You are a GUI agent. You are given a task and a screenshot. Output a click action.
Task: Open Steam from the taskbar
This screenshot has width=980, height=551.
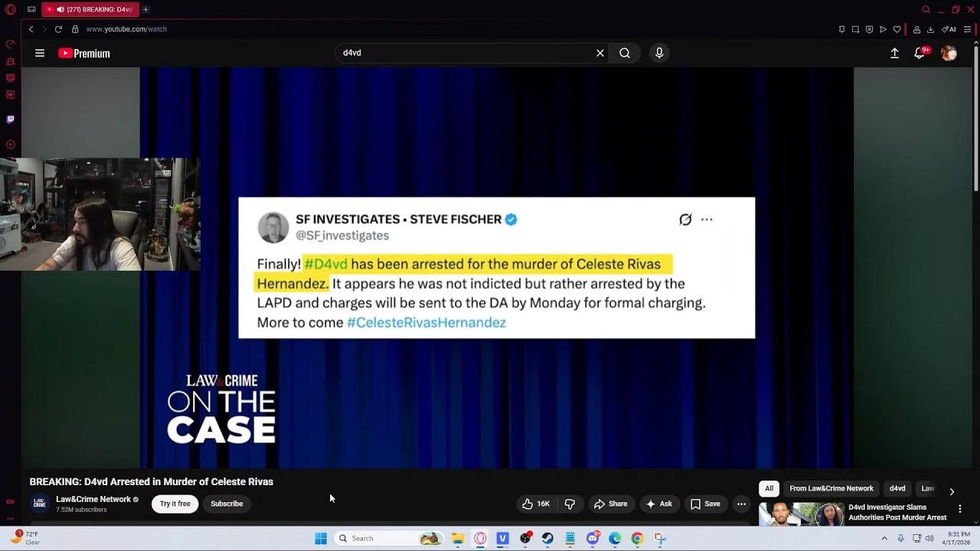tap(547, 539)
